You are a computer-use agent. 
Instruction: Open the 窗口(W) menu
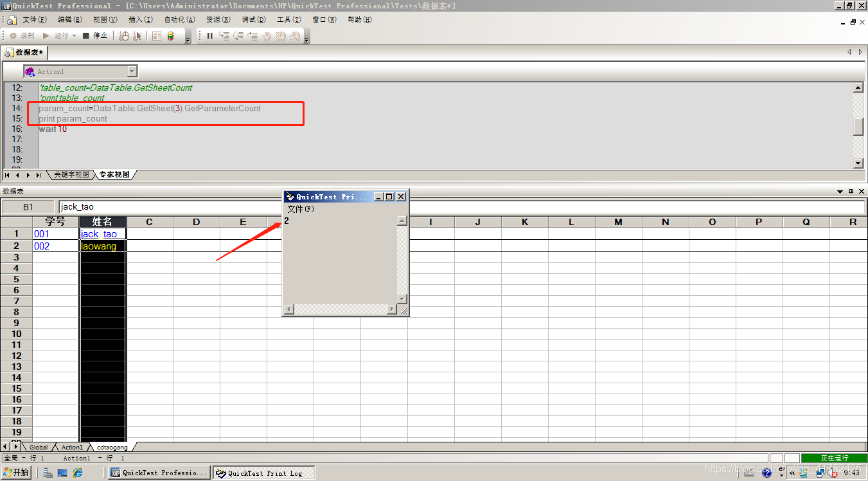(x=324, y=20)
